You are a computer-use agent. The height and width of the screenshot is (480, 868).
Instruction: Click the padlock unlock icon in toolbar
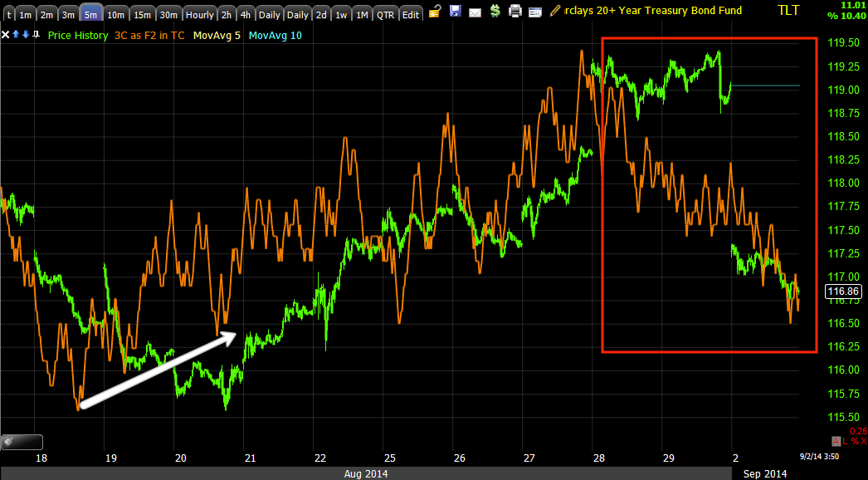click(x=435, y=11)
